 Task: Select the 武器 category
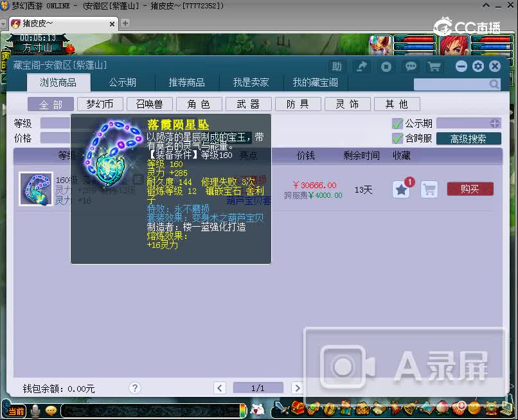249,104
